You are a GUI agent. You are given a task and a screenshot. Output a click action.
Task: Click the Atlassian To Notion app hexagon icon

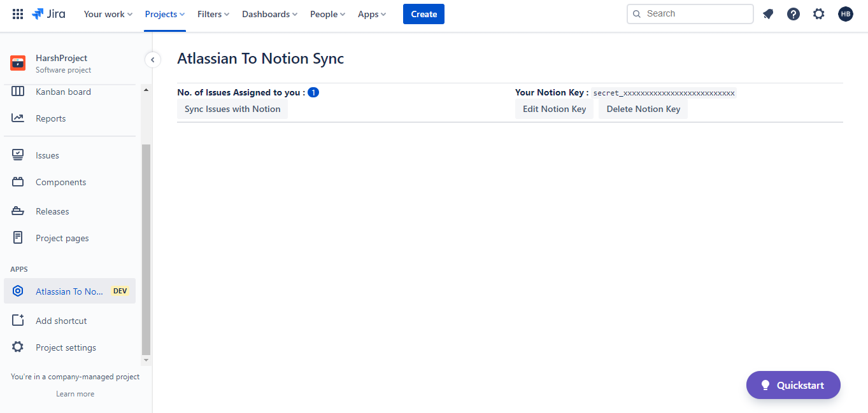[x=18, y=291]
